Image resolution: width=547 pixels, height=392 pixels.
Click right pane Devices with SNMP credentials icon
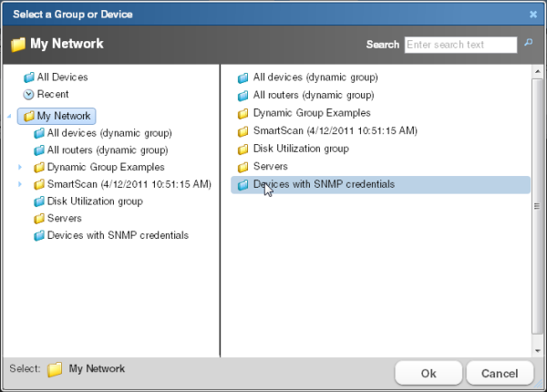pos(243,184)
